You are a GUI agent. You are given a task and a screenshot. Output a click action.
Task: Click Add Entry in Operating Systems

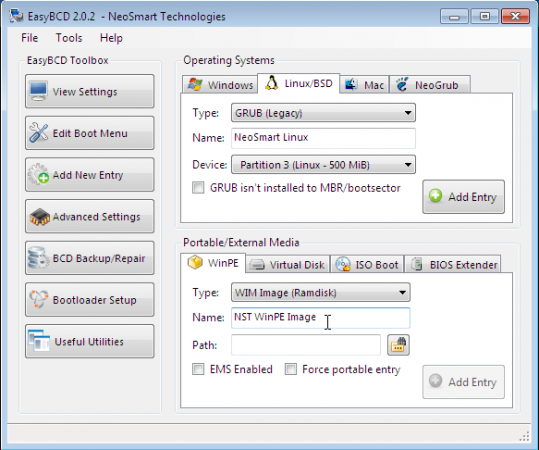click(463, 197)
